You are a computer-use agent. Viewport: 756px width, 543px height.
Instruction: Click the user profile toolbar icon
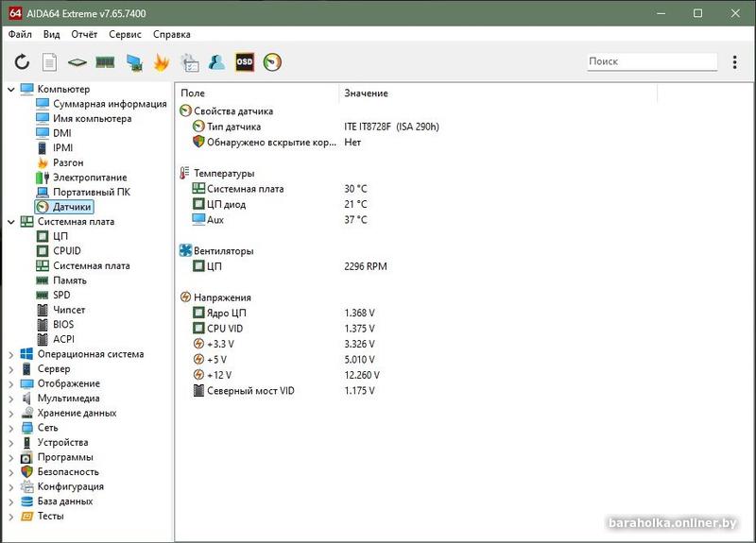[x=216, y=62]
